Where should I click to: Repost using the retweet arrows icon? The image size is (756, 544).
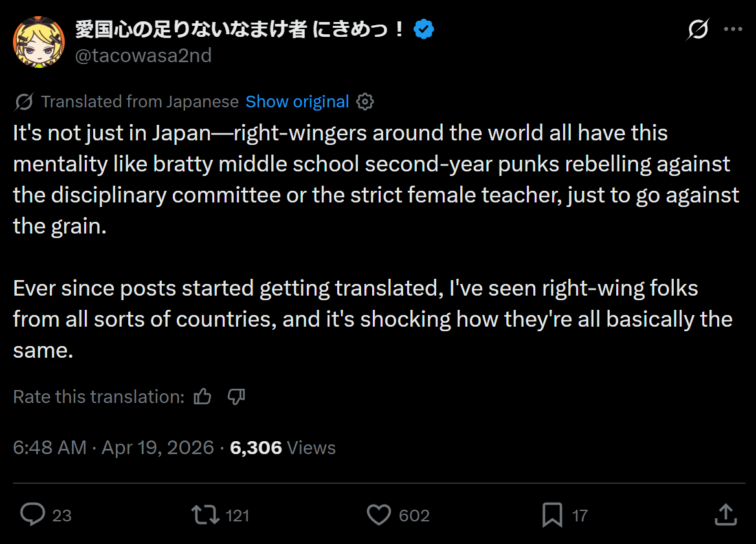coord(205,515)
